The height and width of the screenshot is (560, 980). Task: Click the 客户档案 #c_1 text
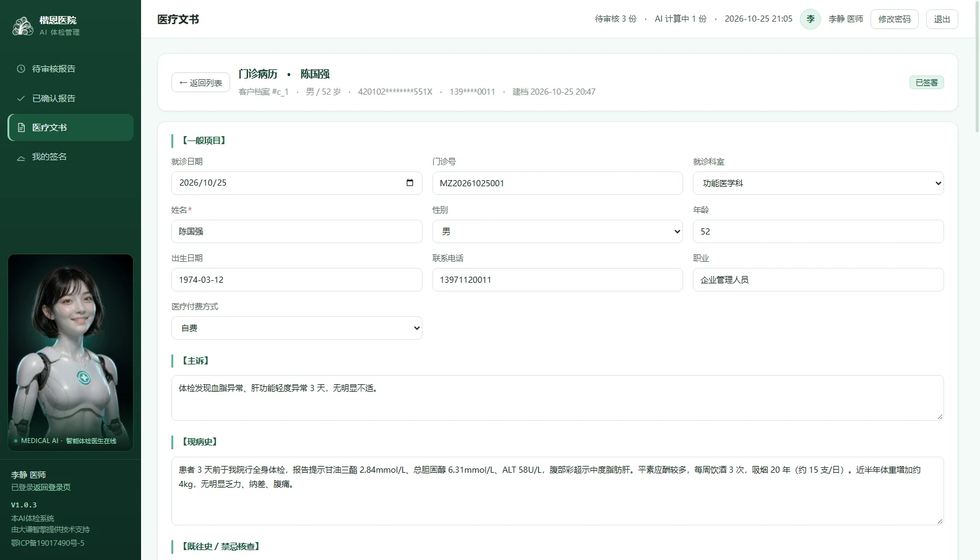pyautogui.click(x=264, y=92)
